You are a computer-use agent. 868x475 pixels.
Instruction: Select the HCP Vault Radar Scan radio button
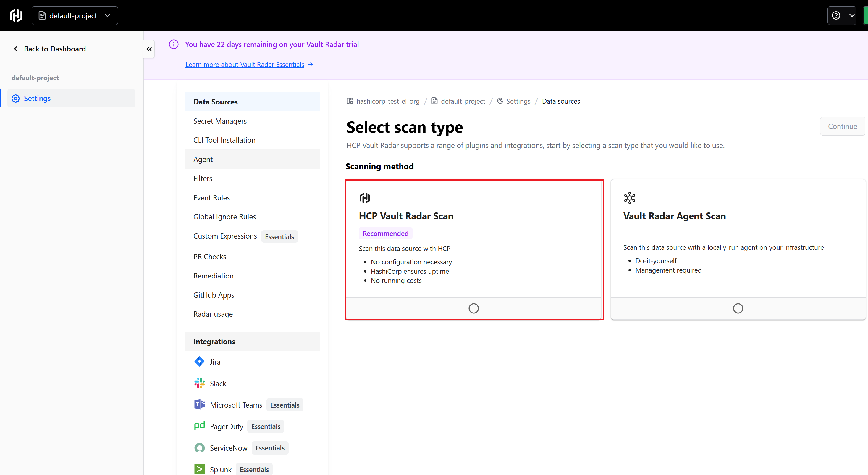click(x=473, y=308)
